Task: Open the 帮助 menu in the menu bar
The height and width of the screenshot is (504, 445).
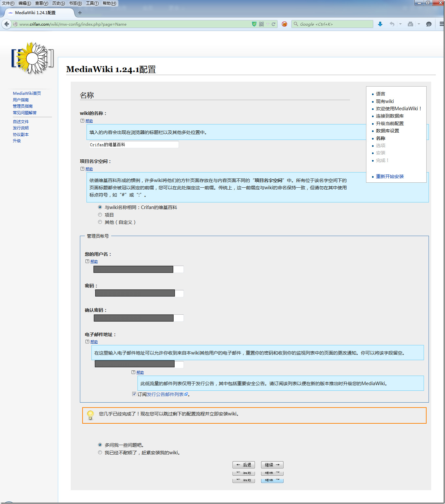Action: click(x=110, y=3)
